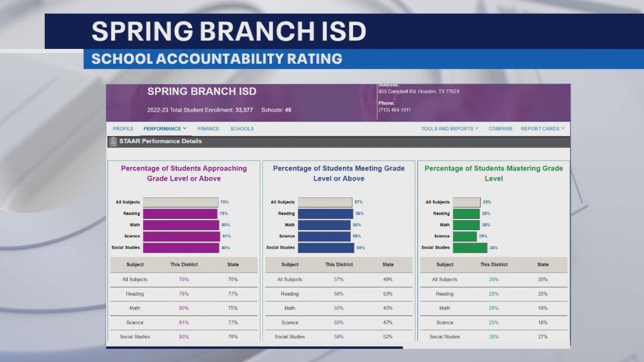
Task: Click the SPRING BRANCH ISD district name heading
Action: [201, 91]
